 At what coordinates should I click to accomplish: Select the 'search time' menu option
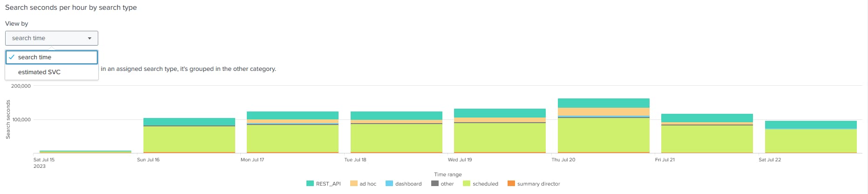coord(34,57)
